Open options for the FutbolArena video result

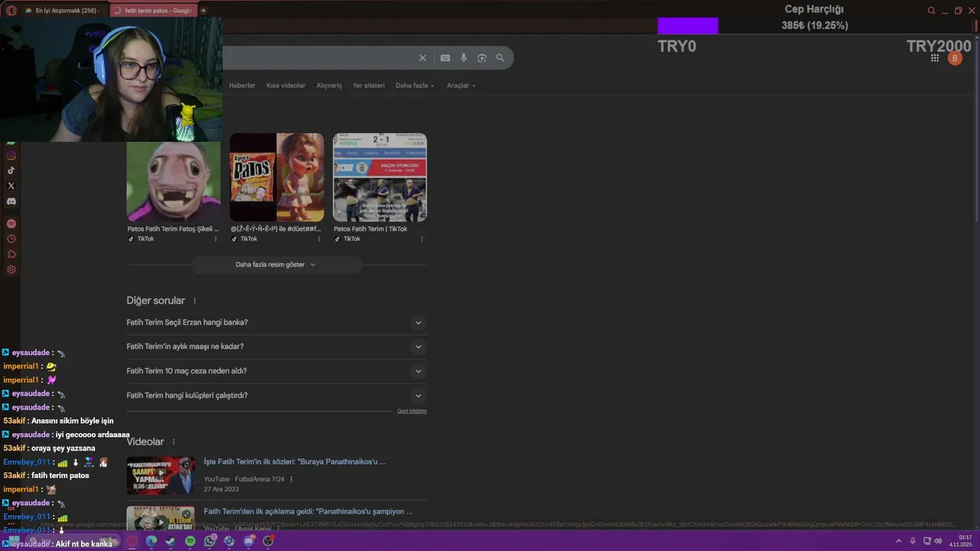tap(291, 479)
